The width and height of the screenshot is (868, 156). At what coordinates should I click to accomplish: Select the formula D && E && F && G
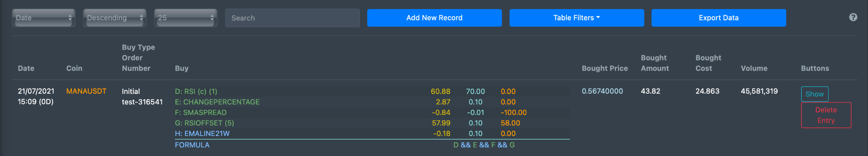point(484,145)
